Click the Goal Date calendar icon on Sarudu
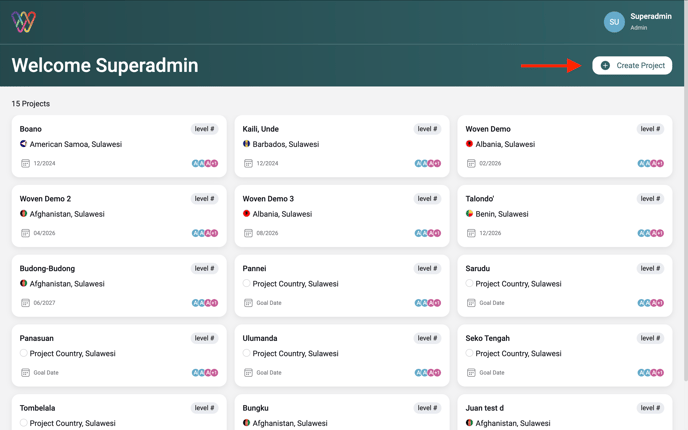 (471, 303)
